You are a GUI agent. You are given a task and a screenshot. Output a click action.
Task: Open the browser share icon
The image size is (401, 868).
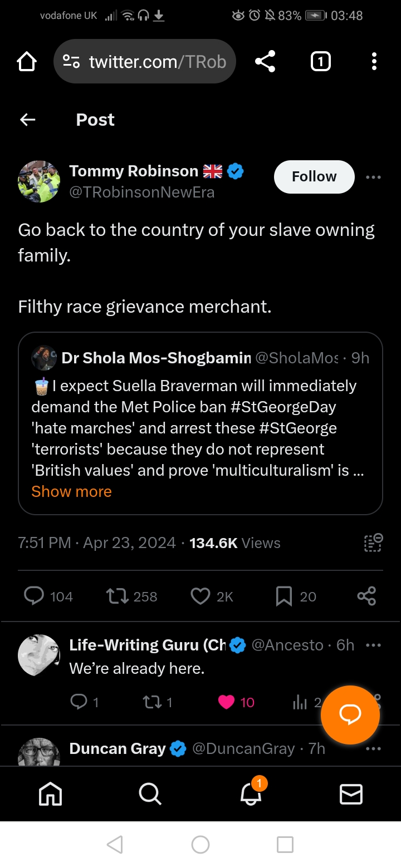pyautogui.click(x=265, y=62)
